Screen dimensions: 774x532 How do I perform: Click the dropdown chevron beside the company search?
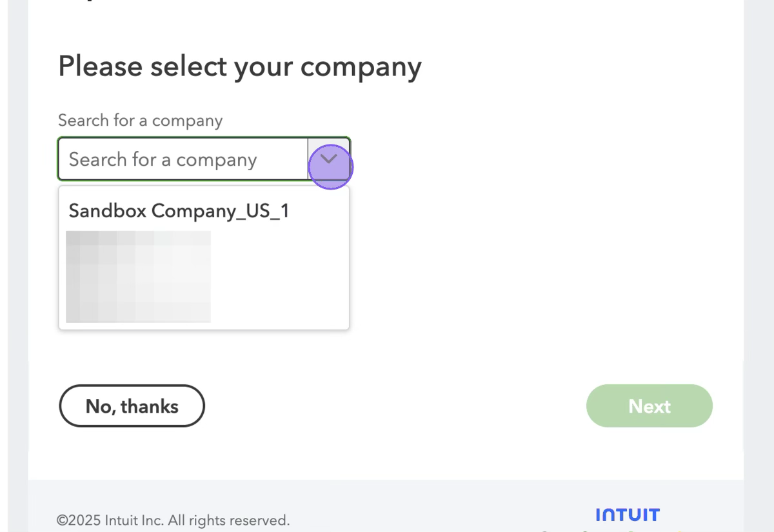pos(329,159)
